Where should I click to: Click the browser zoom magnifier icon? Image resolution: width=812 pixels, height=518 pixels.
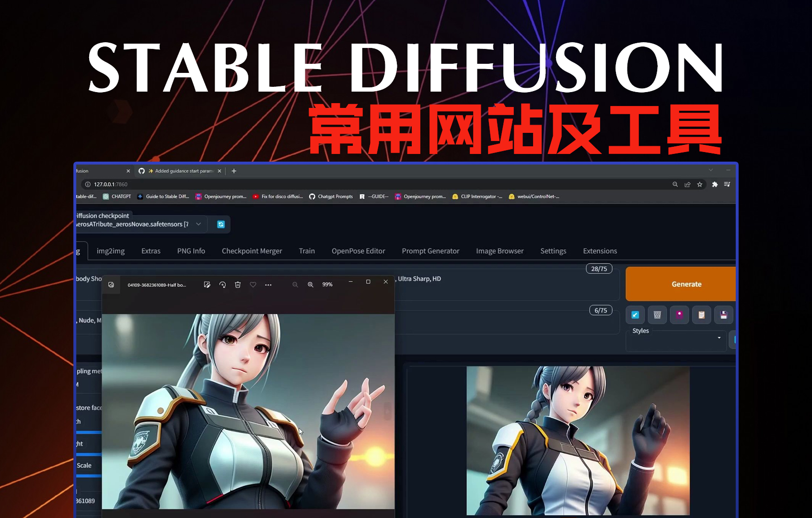click(x=675, y=184)
